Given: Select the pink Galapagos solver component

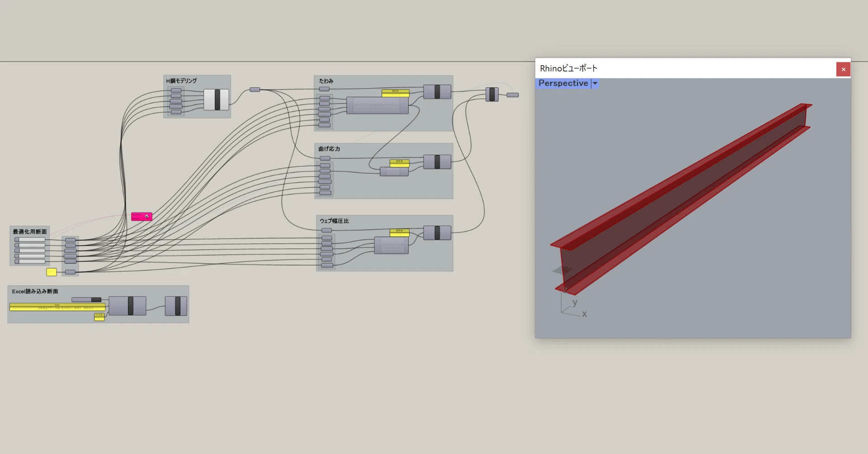Looking at the screenshot, I should (142, 217).
